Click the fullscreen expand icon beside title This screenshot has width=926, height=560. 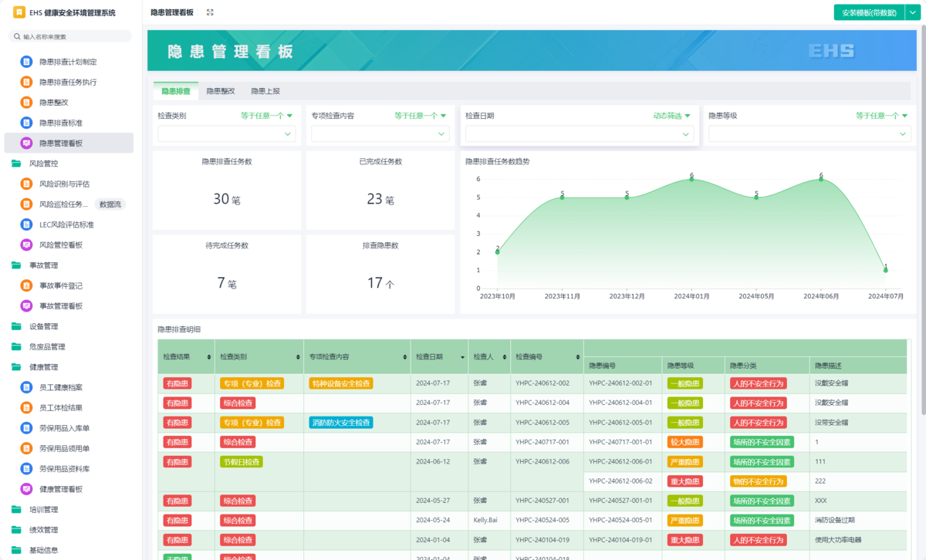pos(210,12)
